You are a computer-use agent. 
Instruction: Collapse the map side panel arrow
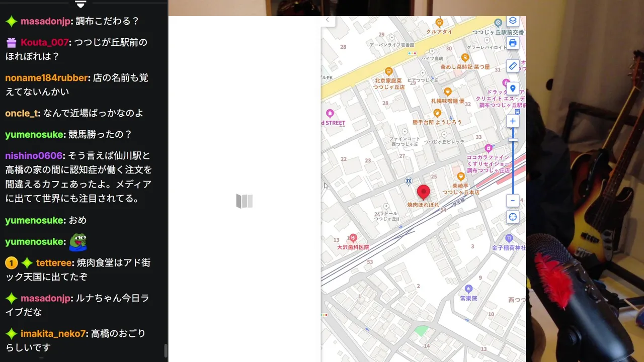coord(327,20)
